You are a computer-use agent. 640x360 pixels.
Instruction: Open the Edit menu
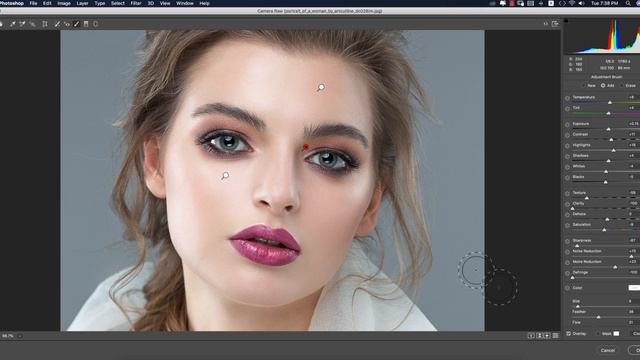47,3
